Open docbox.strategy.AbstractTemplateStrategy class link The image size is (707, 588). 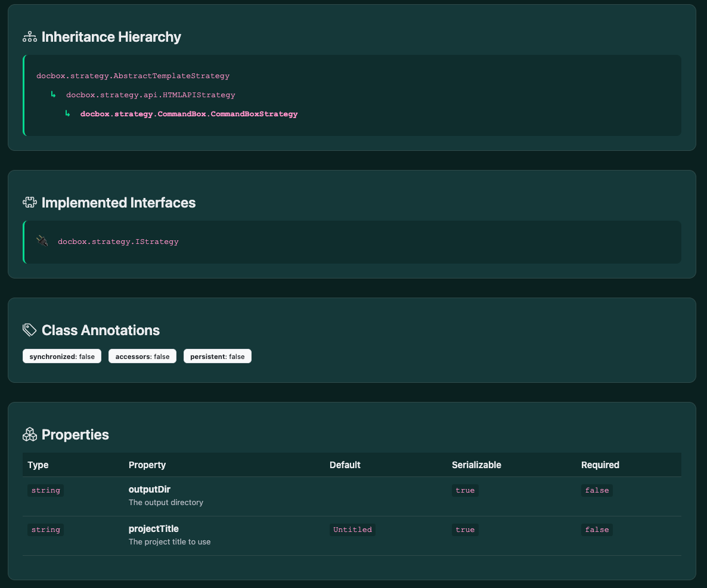click(133, 76)
